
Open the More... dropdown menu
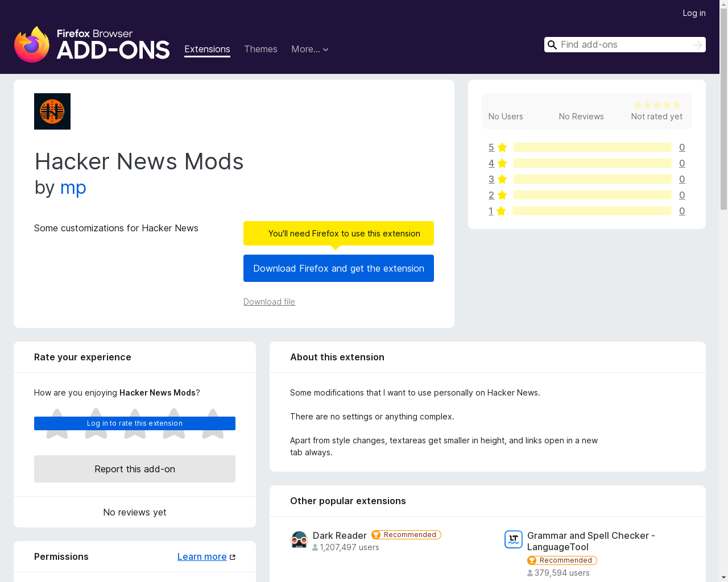(x=310, y=49)
